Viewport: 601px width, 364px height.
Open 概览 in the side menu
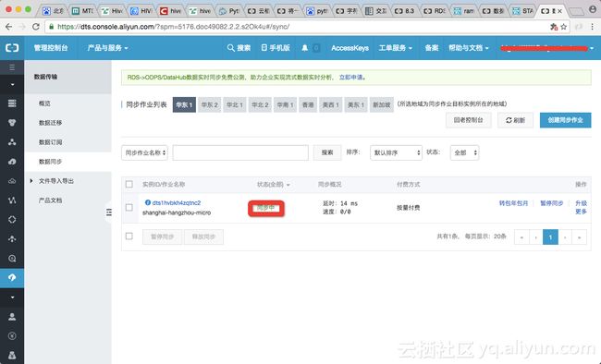(44, 103)
